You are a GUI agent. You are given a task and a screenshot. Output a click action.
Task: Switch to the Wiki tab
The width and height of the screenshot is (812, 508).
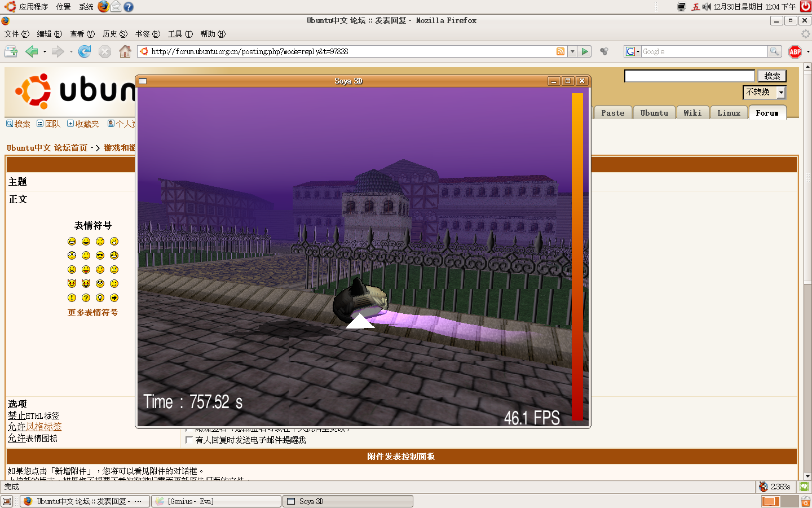pyautogui.click(x=692, y=113)
